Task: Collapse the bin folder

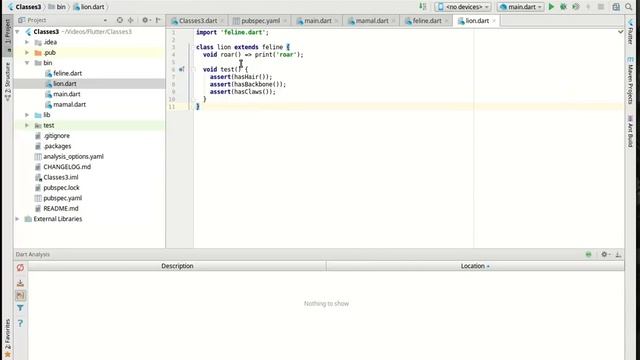Action: tap(27, 63)
